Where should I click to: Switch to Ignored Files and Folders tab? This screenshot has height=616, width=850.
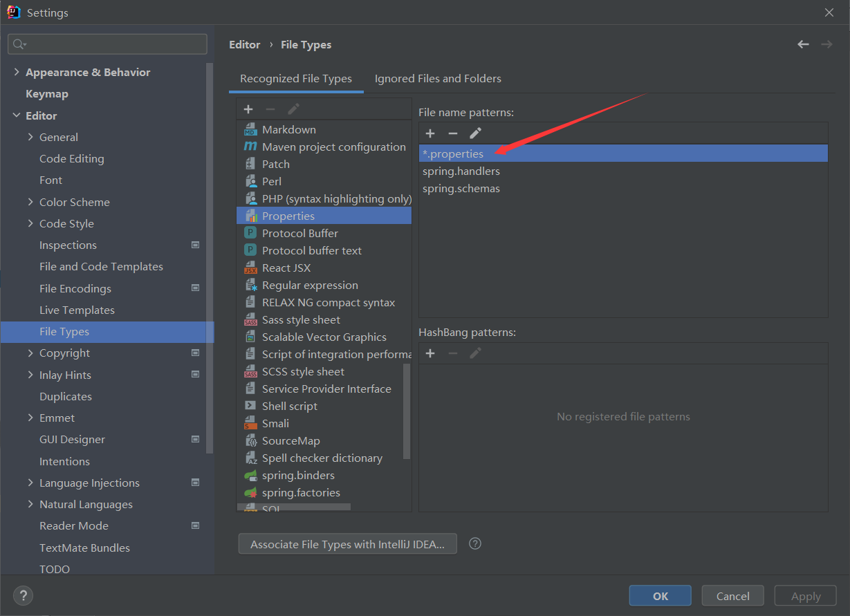[438, 79]
